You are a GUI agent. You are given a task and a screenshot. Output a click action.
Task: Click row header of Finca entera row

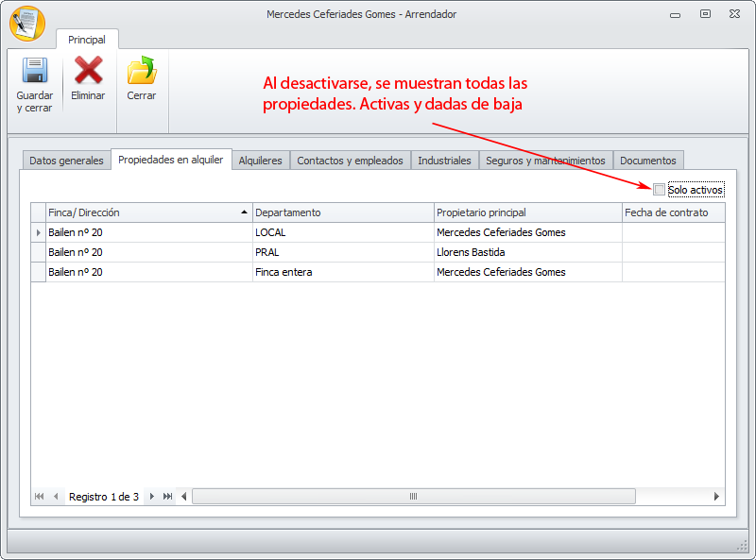tap(39, 272)
